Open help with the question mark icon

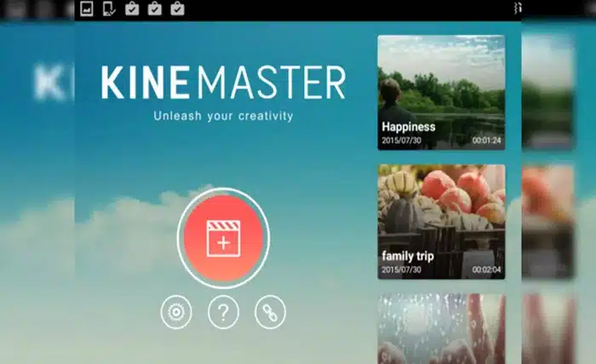pos(223,312)
